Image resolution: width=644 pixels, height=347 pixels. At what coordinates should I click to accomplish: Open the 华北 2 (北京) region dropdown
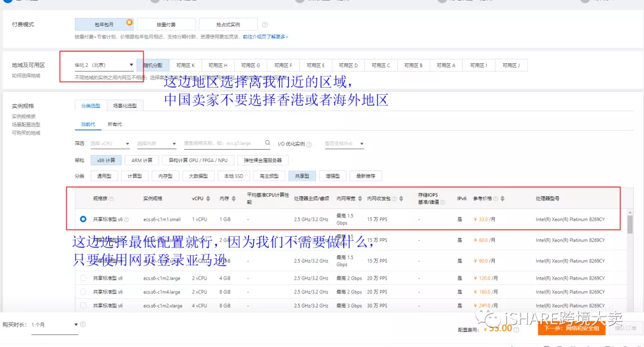[132, 64]
